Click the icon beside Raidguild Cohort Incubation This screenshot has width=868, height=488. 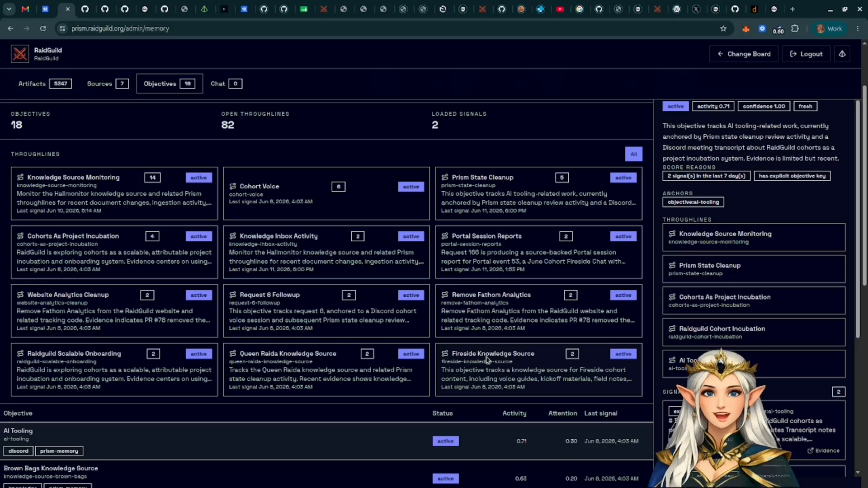672,328
